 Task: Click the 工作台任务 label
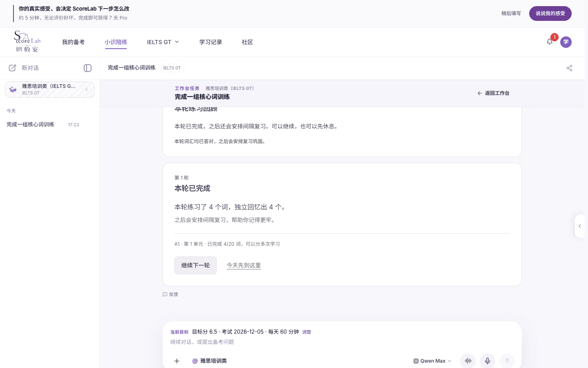point(187,88)
